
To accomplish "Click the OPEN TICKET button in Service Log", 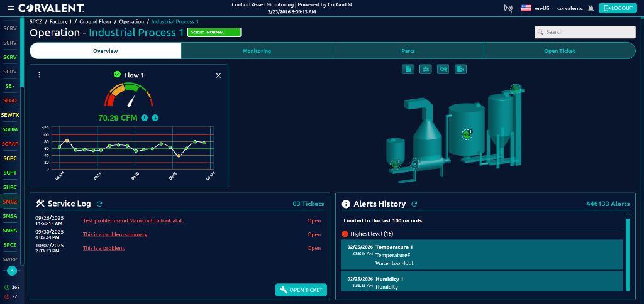I will (301, 290).
